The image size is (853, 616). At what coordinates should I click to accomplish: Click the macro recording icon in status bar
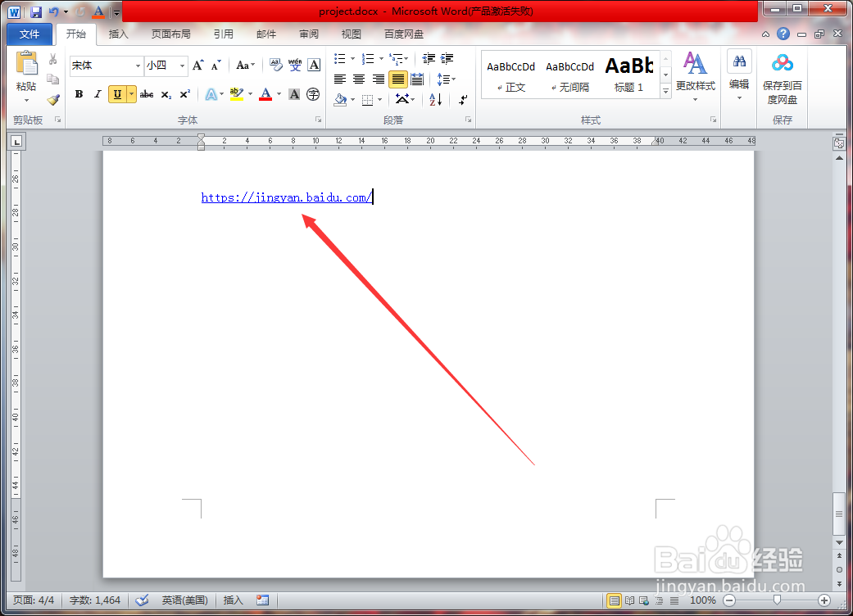(x=263, y=600)
